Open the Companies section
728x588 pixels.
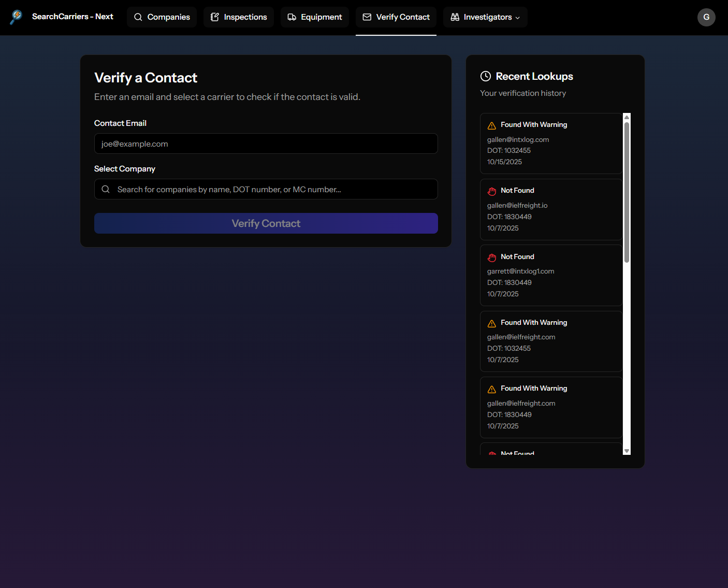[x=162, y=17]
